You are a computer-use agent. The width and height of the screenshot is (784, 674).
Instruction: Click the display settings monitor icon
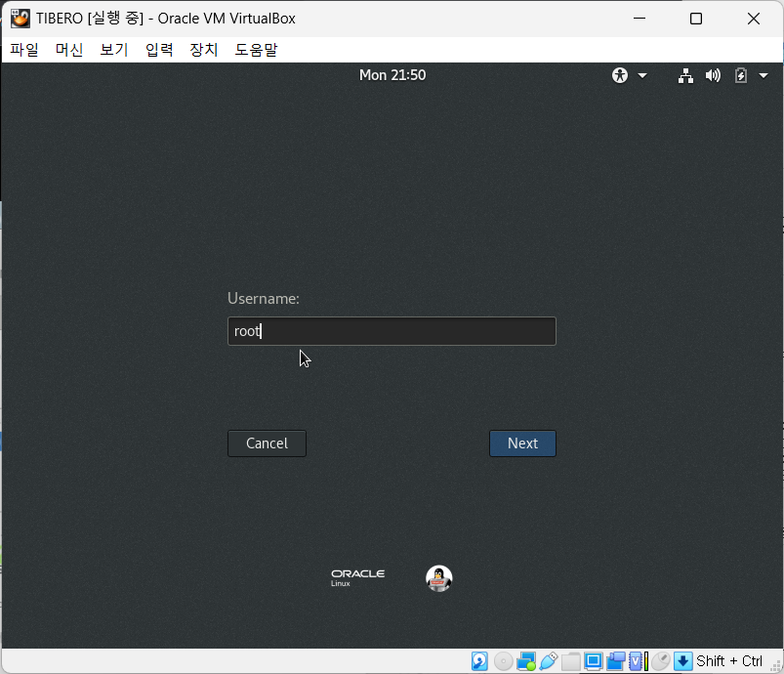pyautogui.click(x=593, y=661)
